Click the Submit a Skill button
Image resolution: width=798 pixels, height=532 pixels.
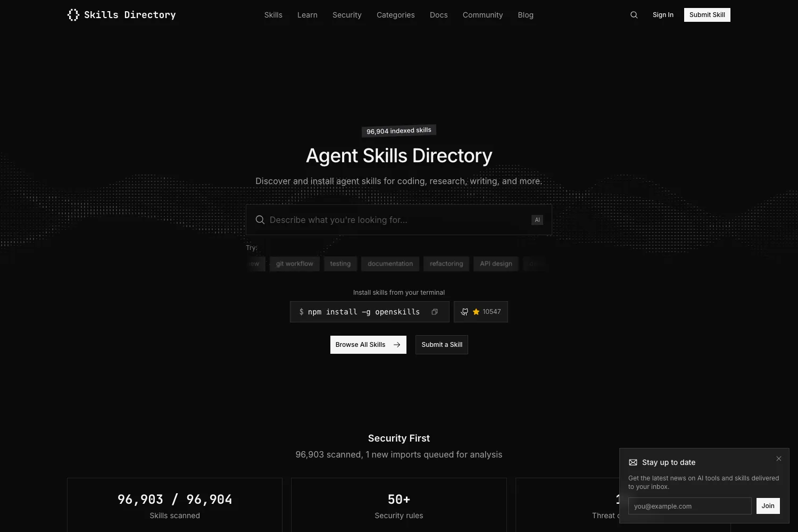442,345
